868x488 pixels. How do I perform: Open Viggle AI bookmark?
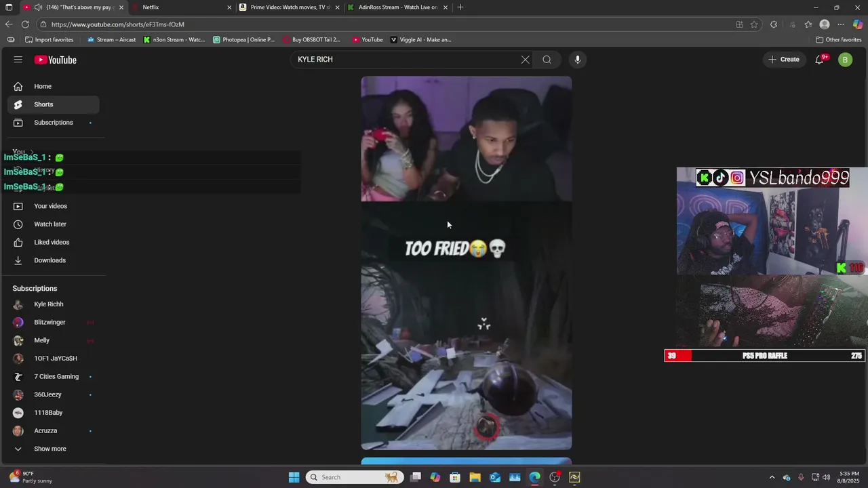420,39
